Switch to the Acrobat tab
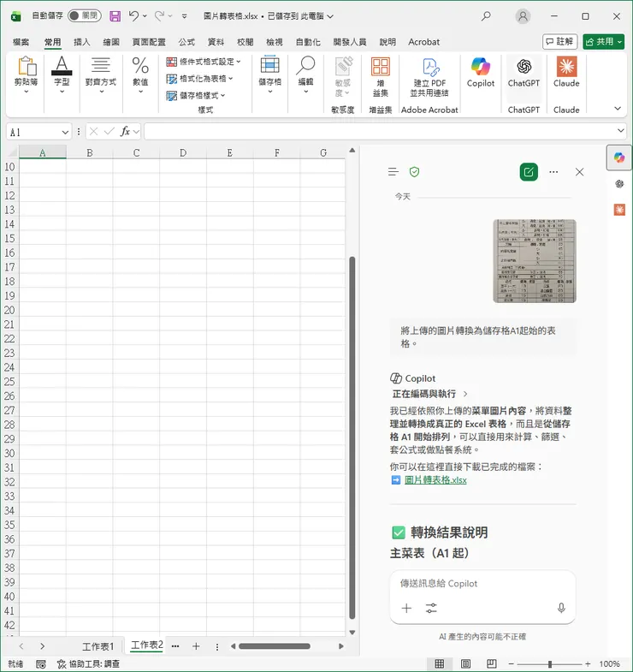 pos(423,42)
